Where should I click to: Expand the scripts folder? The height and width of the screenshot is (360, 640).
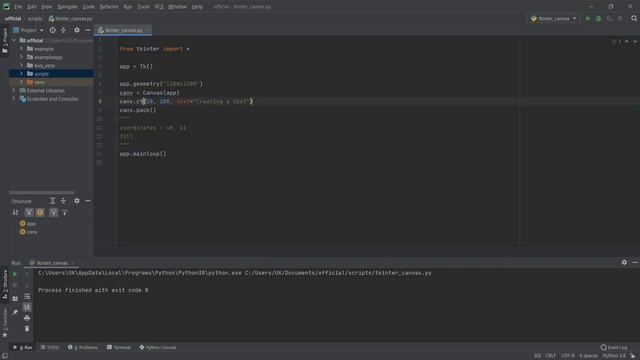[22, 74]
